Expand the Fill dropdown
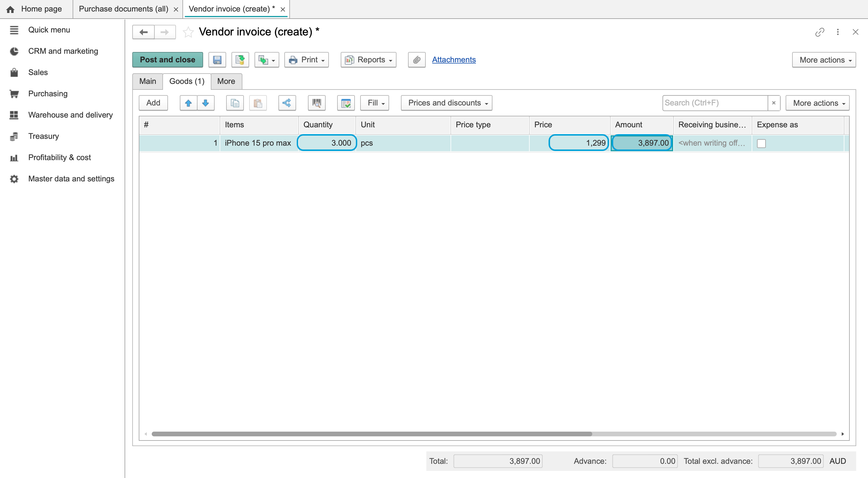Image resolution: width=868 pixels, height=478 pixels. [374, 103]
